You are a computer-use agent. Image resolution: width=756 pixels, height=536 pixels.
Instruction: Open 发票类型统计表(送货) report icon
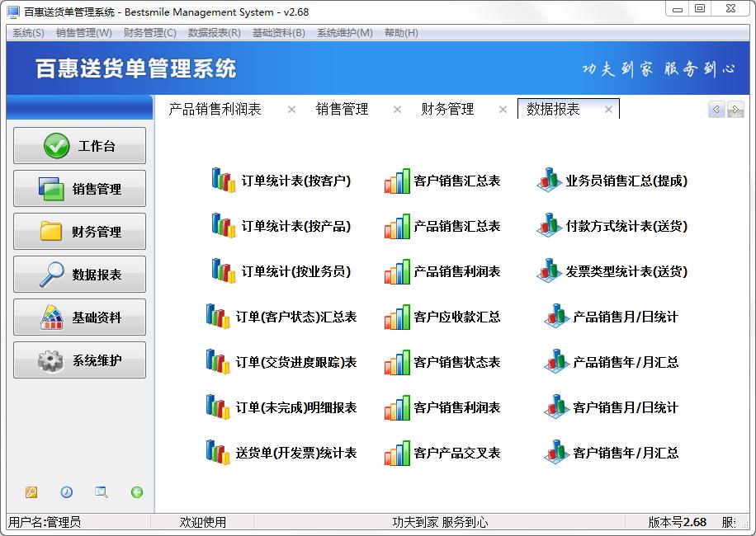click(x=549, y=270)
